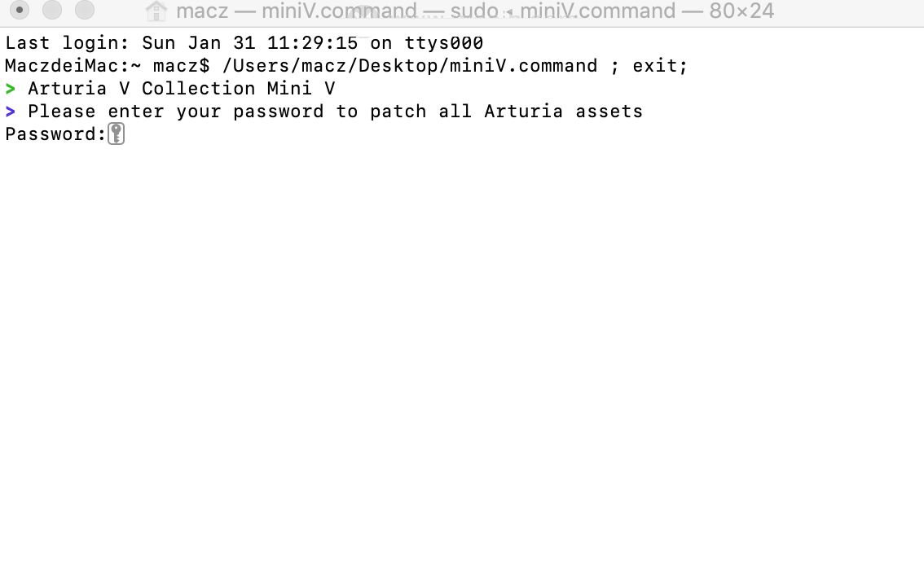Click the 'Password:' prompt label
This screenshot has height=583, width=924.
(x=55, y=134)
